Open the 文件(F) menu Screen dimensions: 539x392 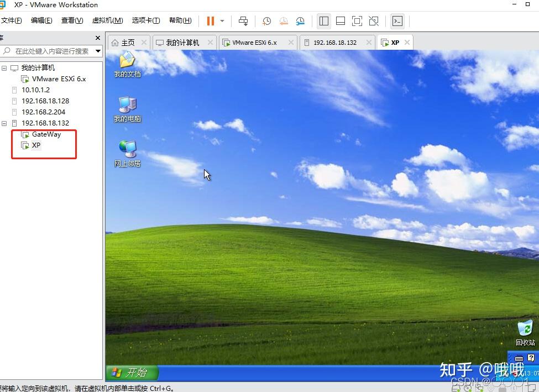(x=11, y=20)
